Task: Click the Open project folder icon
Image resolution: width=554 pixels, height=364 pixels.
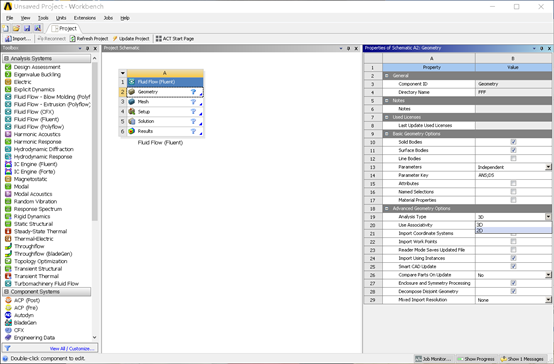Action: point(16,28)
